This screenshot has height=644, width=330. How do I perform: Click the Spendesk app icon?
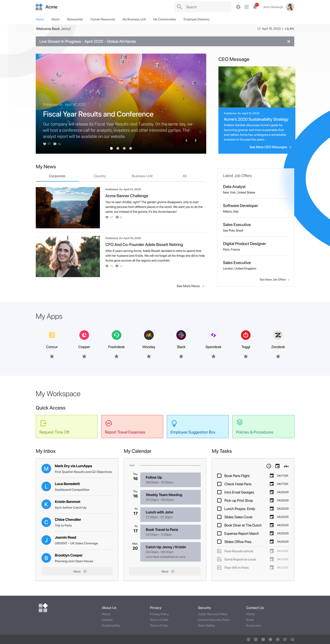[x=213, y=335]
